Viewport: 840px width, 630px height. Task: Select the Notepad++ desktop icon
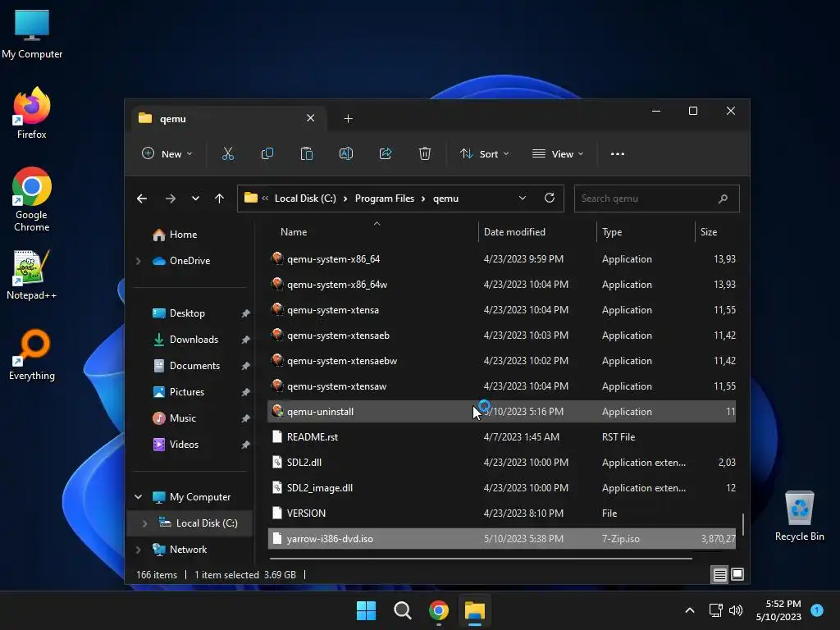[32, 275]
